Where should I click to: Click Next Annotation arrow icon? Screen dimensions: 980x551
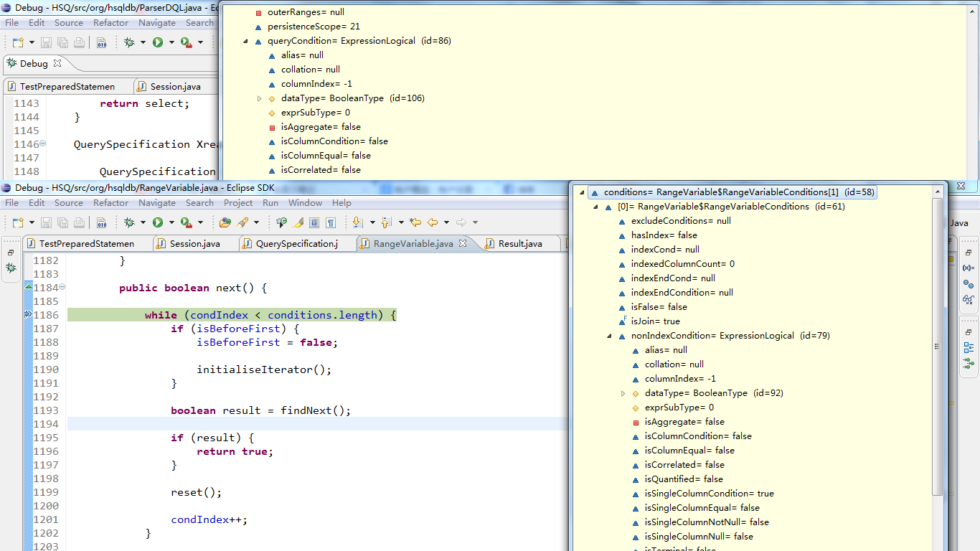pyautogui.click(x=357, y=222)
